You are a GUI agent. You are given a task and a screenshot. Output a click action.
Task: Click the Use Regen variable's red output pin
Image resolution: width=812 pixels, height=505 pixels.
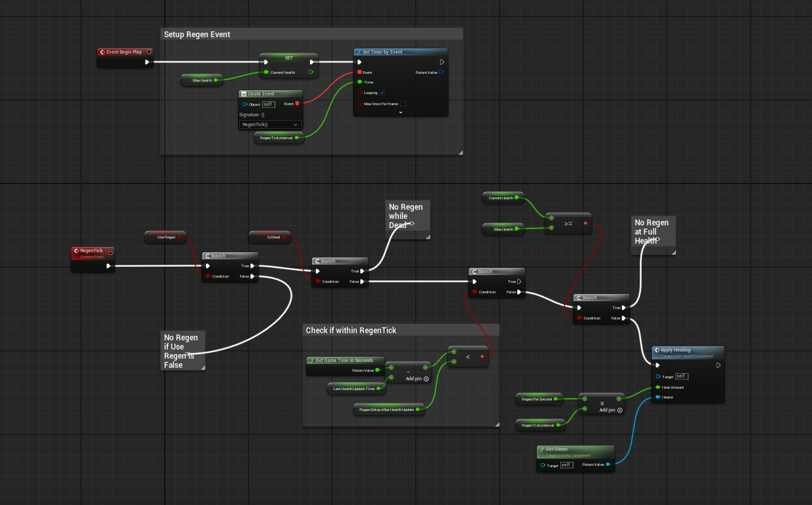tap(180, 237)
